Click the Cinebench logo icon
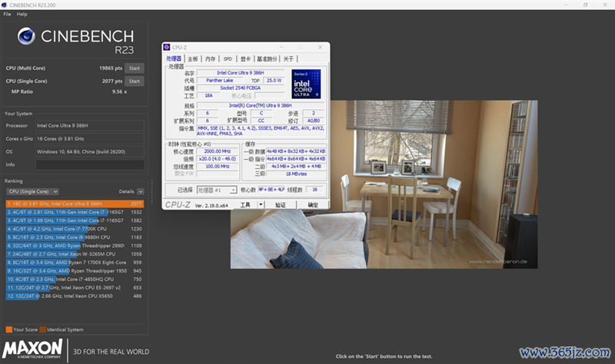The height and width of the screenshot is (364, 615). pyautogui.click(x=26, y=36)
